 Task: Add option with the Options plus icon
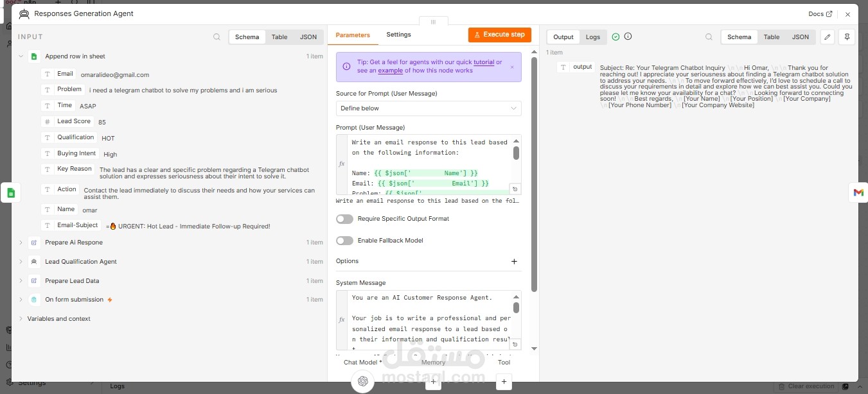[514, 262]
